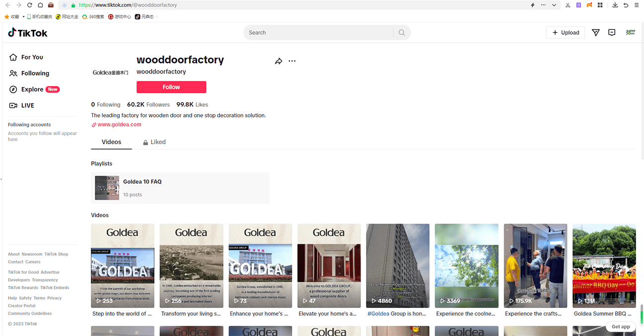Open the browser hamburger main menu
Image resolution: width=644 pixels, height=336 pixels.
[637, 5]
